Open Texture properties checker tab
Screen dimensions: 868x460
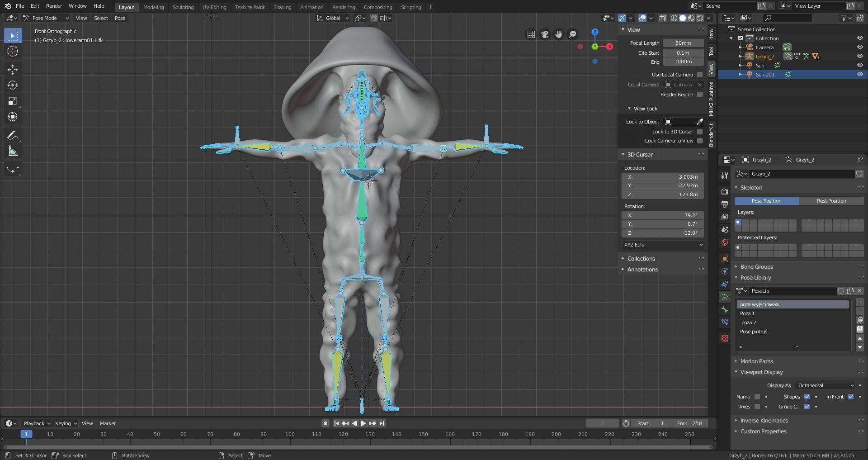[725, 338]
